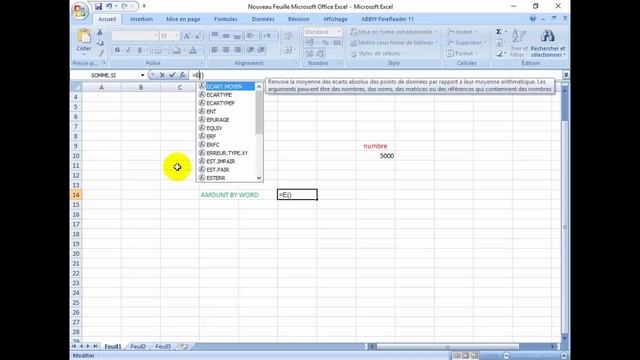Expand the formula bar
The image size is (640, 360).
pyautogui.click(x=566, y=75)
